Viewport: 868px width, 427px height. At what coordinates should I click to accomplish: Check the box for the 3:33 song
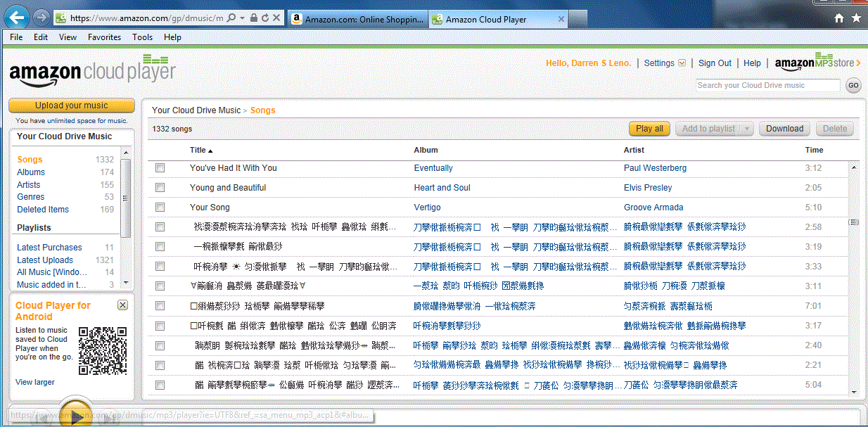160,267
